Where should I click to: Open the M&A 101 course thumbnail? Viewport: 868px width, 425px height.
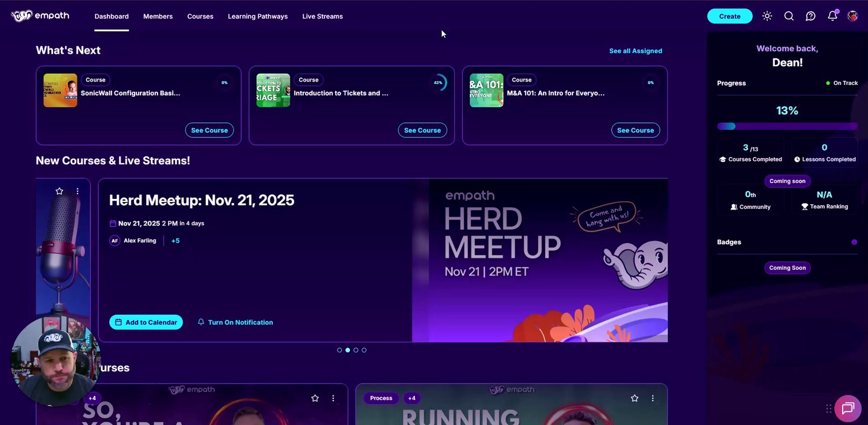486,90
